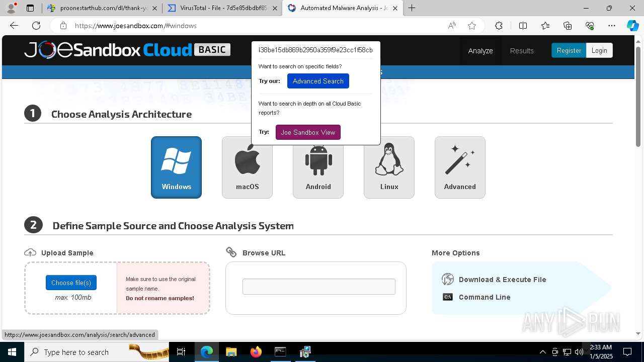The width and height of the screenshot is (644, 362).
Task: Switch to the VirusTotal browser tab
Action: coord(222,8)
